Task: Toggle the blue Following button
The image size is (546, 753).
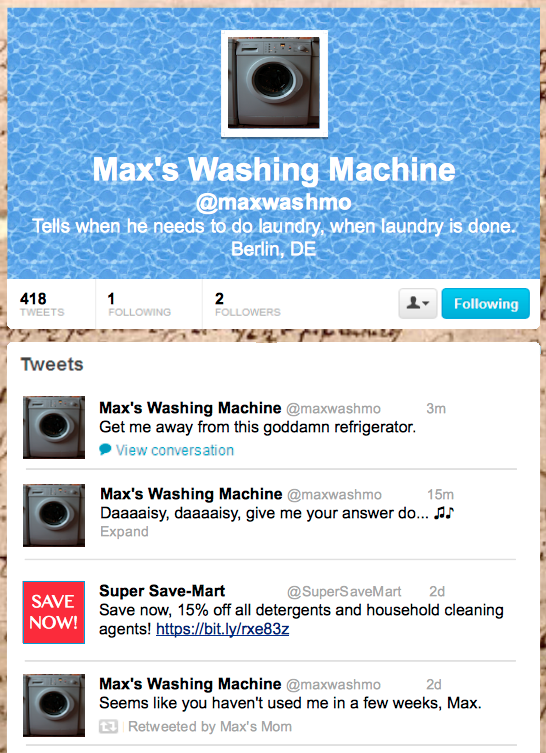Action: 485,304
